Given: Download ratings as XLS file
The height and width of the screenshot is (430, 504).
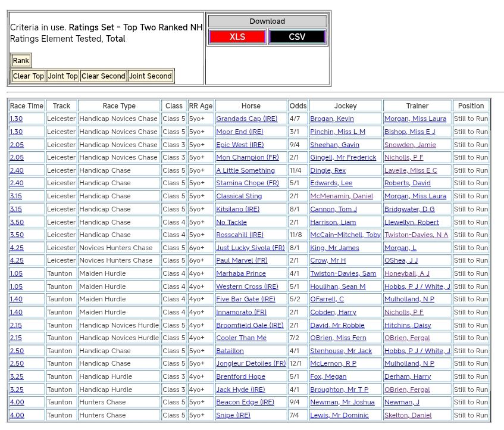Looking at the screenshot, I should tap(237, 37).
